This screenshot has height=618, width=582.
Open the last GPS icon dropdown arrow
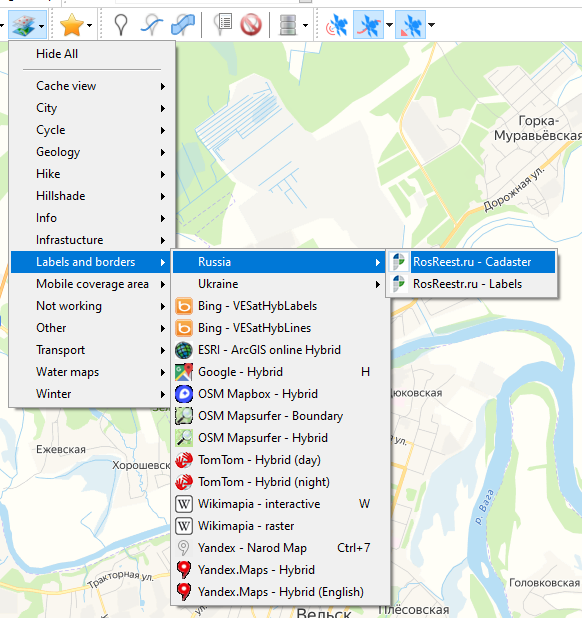[x=431, y=25]
